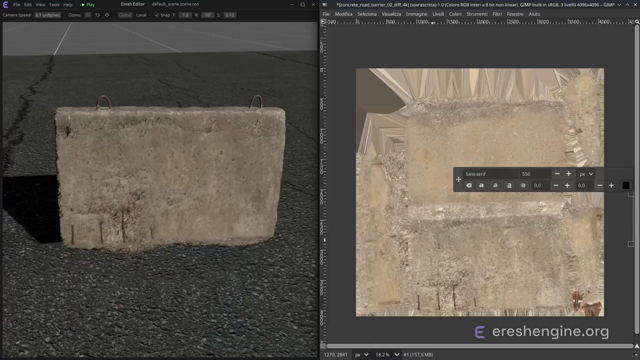This screenshot has height=360, width=640.
Task: Open File menu in Eresh Editor
Action: (x=16, y=5)
